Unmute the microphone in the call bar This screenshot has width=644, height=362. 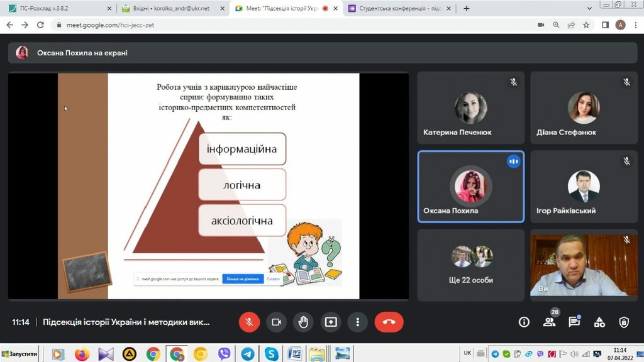pos(249,322)
